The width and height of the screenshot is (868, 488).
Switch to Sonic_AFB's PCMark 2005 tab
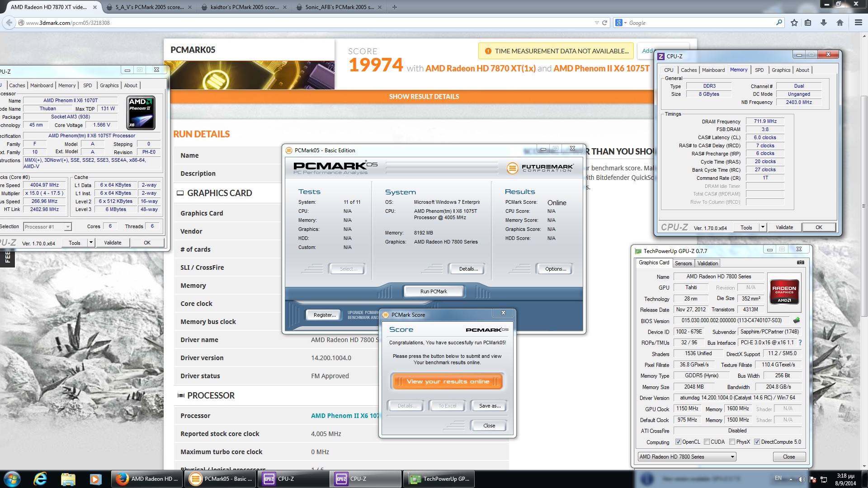point(340,7)
